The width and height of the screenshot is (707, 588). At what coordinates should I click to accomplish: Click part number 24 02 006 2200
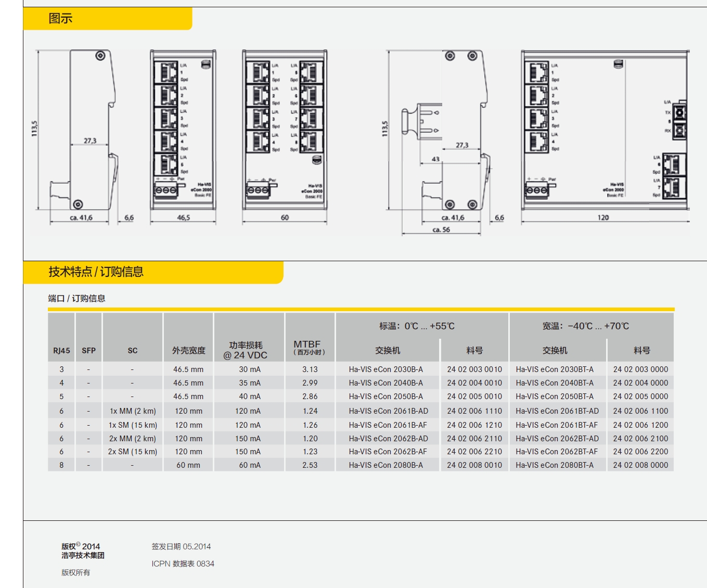point(640,452)
